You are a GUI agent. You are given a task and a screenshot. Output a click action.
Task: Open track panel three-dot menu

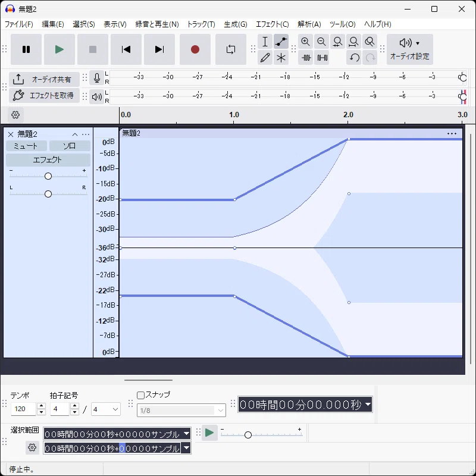[x=86, y=134]
